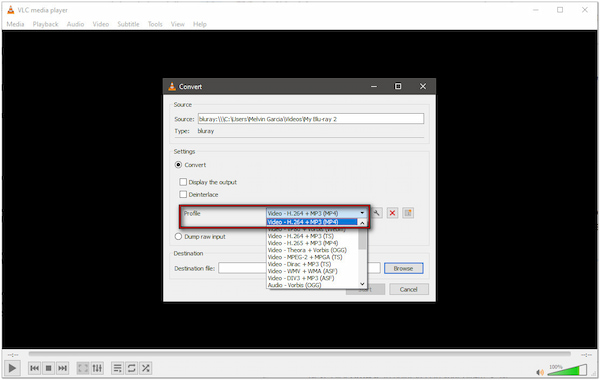Collapse the Profile dropdown arrow

click(362, 213)
